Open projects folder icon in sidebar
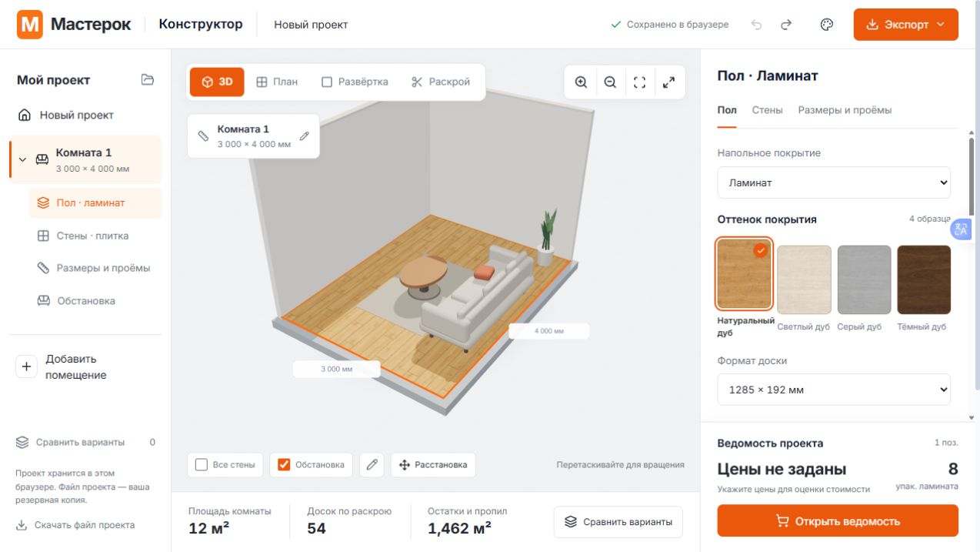 148,80
